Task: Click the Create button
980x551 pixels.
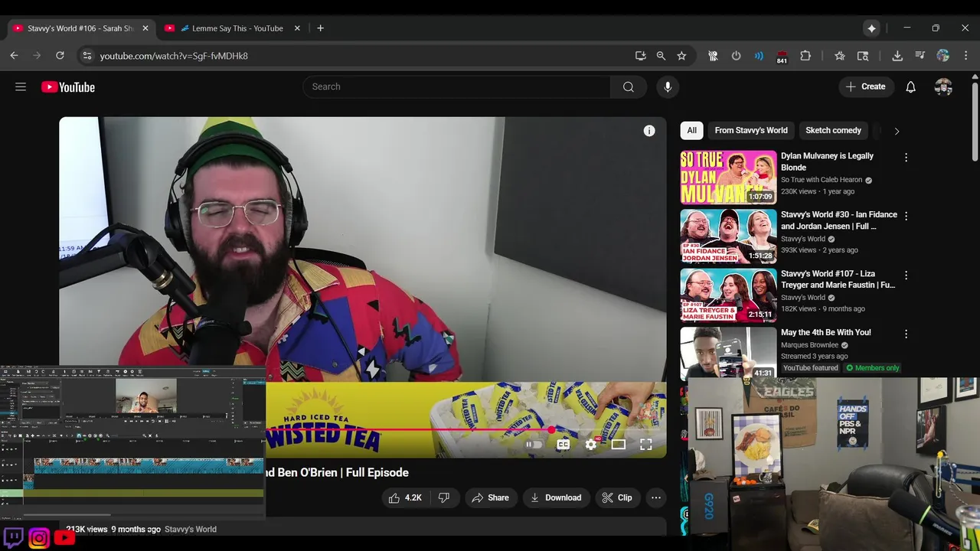Action: (x=866, y=87)
